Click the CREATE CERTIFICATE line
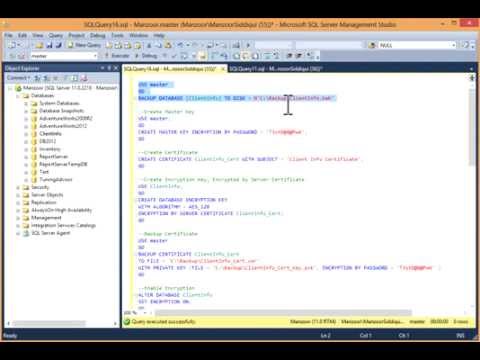The width and height of the screenshot is (480, 360). pos(250,159)
